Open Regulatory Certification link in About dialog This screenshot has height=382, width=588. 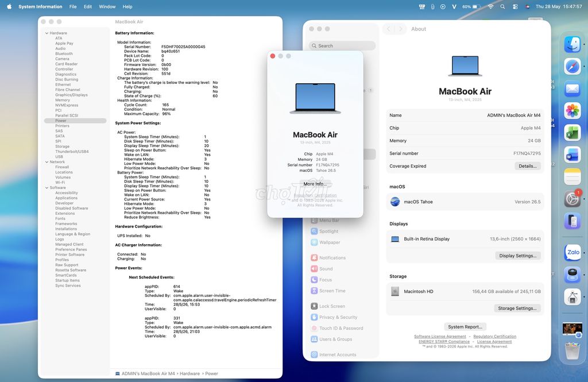315,195
